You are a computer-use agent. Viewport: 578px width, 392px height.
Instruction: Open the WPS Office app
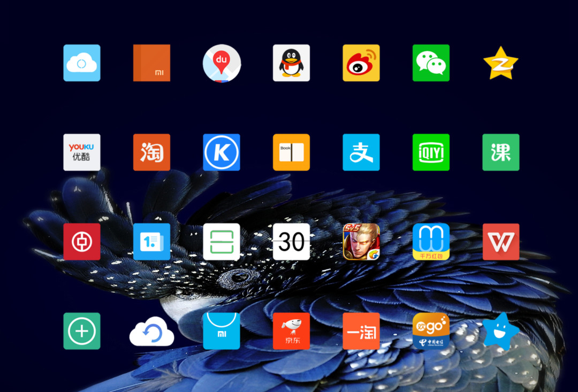tap(501, 242)
